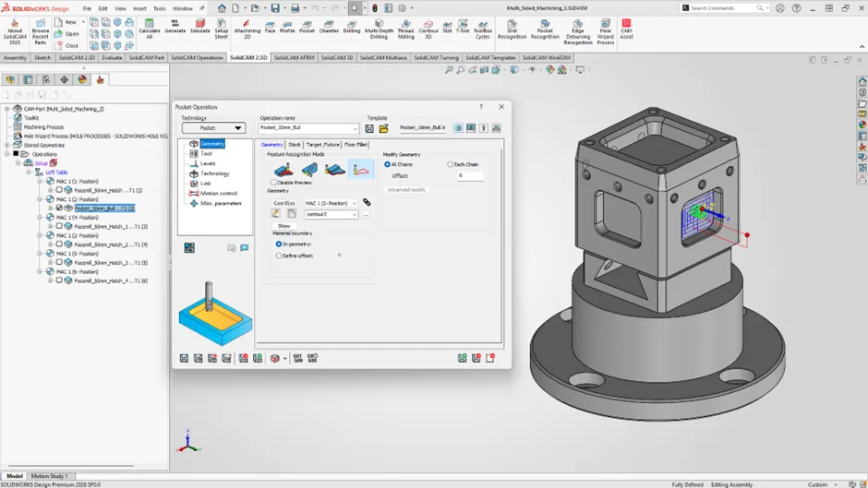Image resolution: width=868 pixels, height=488 pixels.
Task: Open Edge Deburring Recognition
Action: (x=578, y=31)
